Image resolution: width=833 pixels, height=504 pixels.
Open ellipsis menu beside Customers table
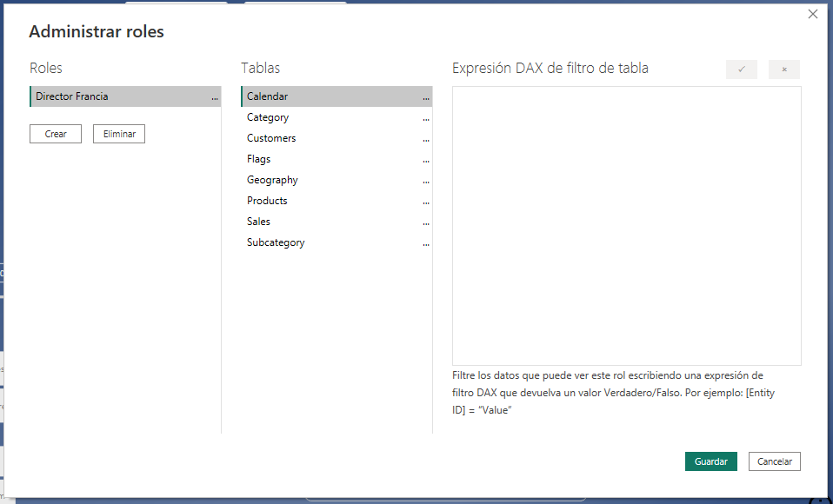tap(426, 139)
